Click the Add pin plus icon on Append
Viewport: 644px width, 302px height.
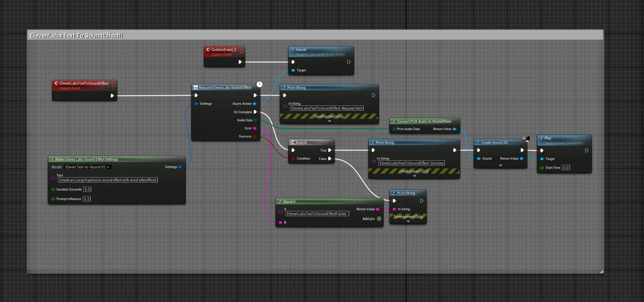(379, 219)
